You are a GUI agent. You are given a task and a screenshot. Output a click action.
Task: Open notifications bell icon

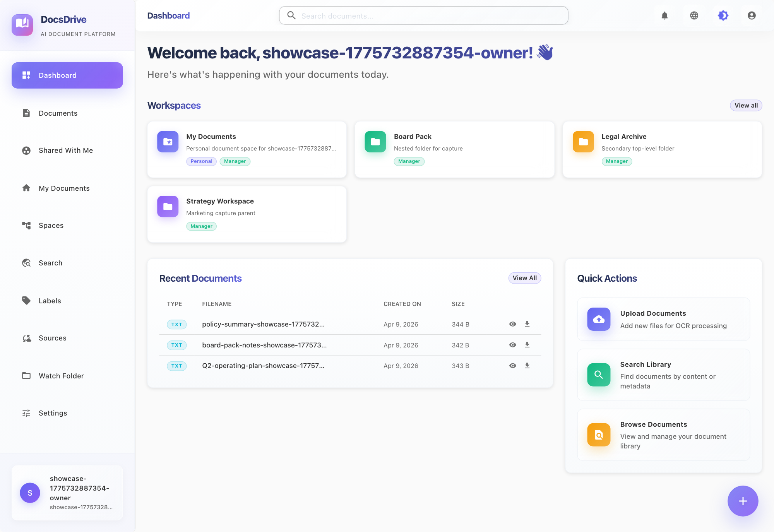pyautogui.click(x=664, y=15)
